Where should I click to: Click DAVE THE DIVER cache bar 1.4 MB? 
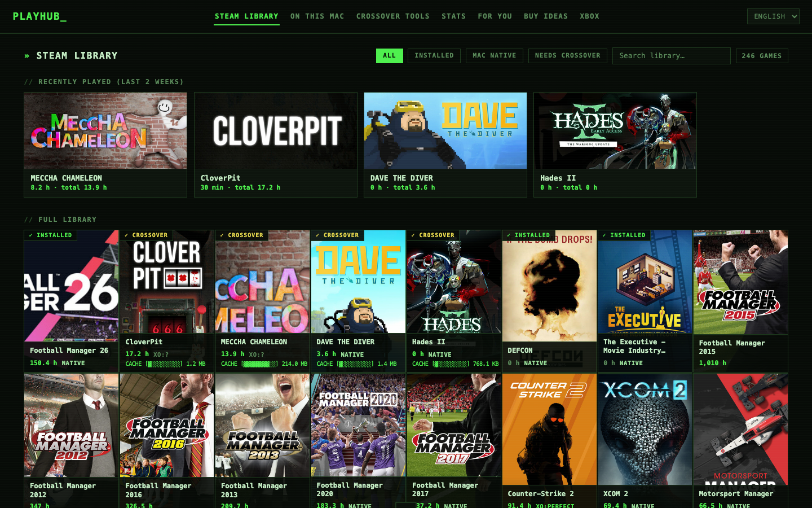pos(356,364)
